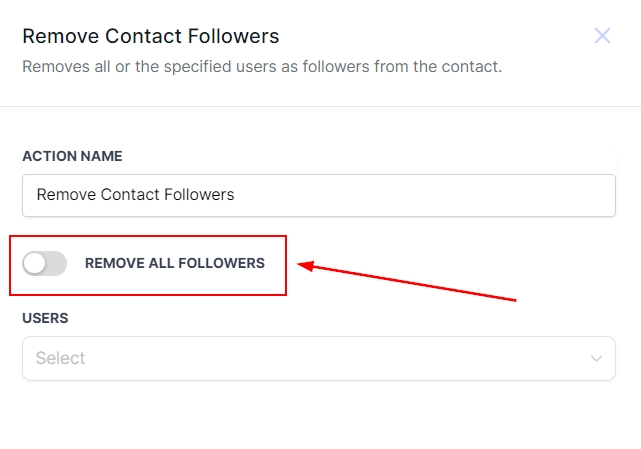Click the description text under the title
This screenshot has width=641, height=449.
(262, 67)
